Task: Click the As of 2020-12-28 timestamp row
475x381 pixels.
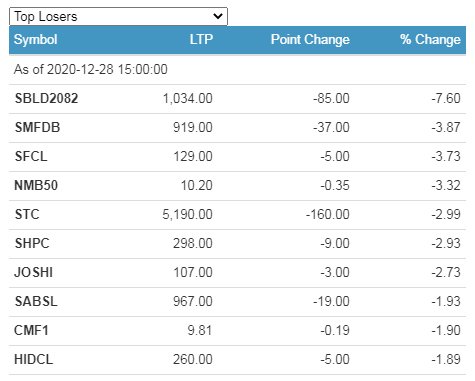Action: click(237, 70)
